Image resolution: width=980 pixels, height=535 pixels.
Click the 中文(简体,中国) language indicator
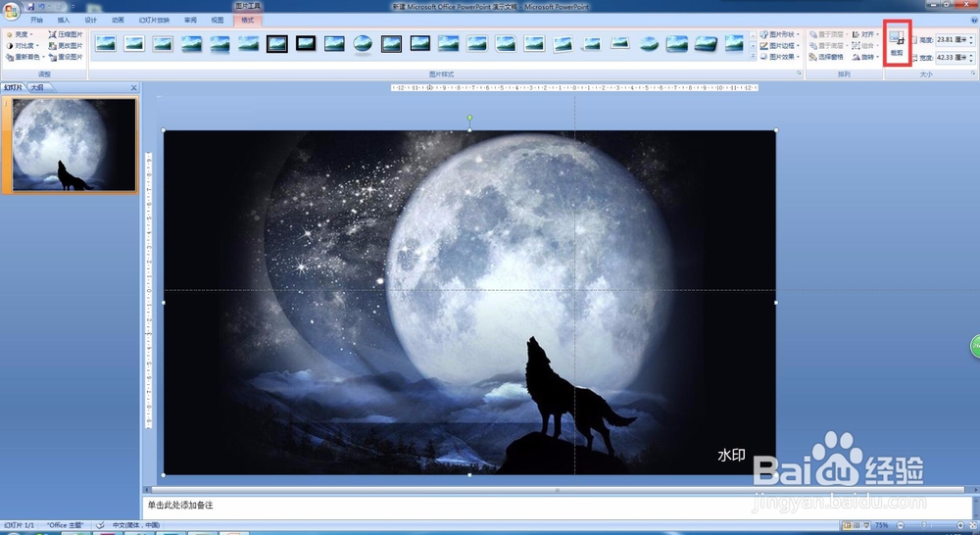[135, 525]
